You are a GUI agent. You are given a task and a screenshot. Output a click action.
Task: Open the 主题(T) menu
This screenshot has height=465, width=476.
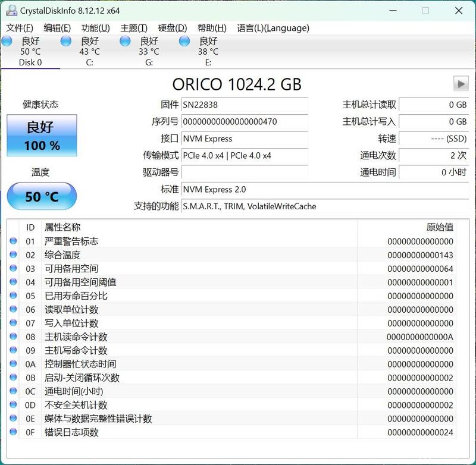pos(134,28)
